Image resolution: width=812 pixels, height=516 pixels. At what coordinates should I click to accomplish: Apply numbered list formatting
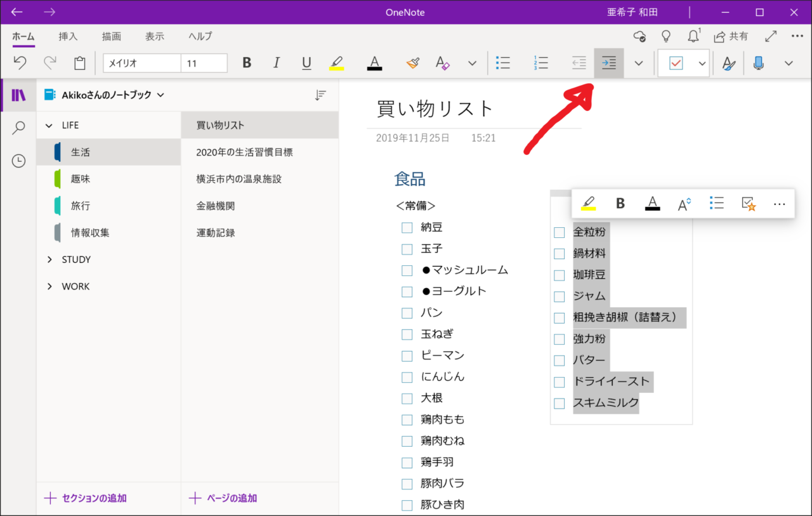pyautogui.click(x=540, y=63)
